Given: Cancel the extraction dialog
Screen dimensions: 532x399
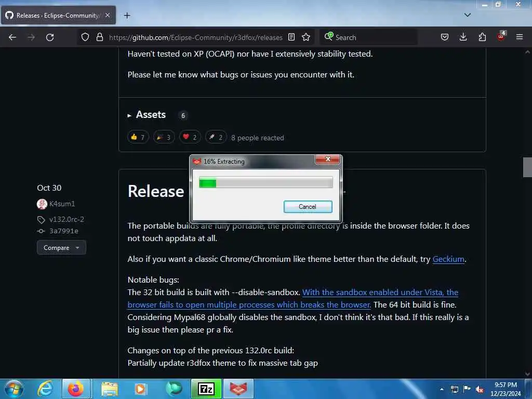Looking at the screenshot, I should pos(308,207).
